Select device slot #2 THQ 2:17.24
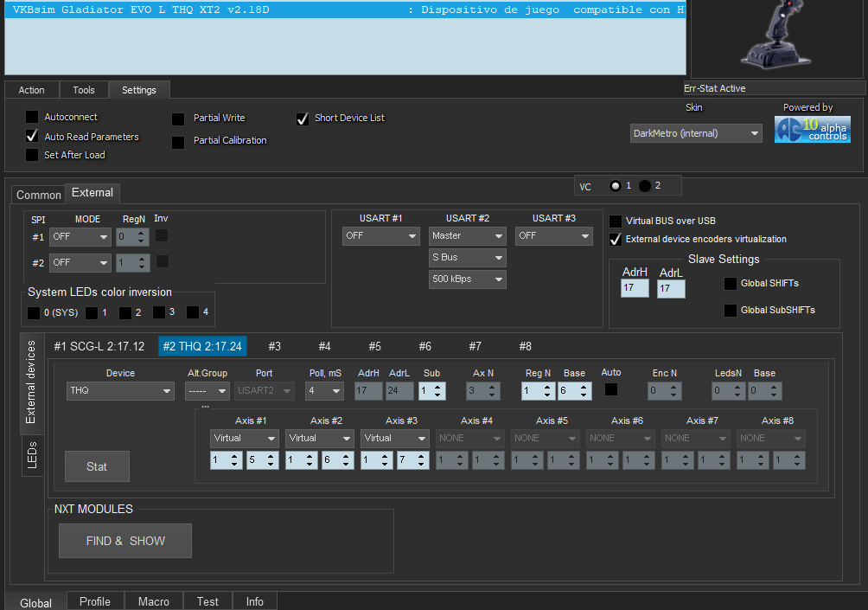Screen dimensions: 868x610 tap(202, 346)
